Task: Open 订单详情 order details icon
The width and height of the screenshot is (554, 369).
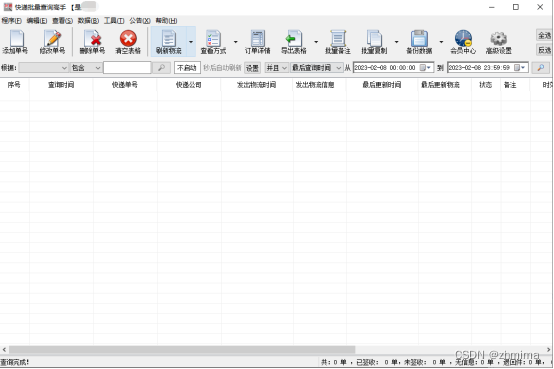Action: [x=258, y=38]
